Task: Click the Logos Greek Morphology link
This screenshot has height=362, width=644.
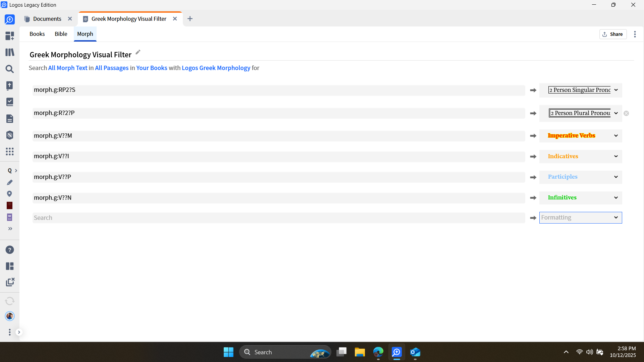Action: (x=216, y=68)
